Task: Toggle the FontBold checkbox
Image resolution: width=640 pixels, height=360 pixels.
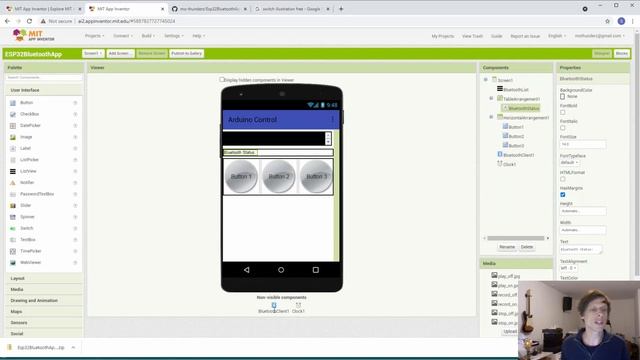Action: (563, 112)
